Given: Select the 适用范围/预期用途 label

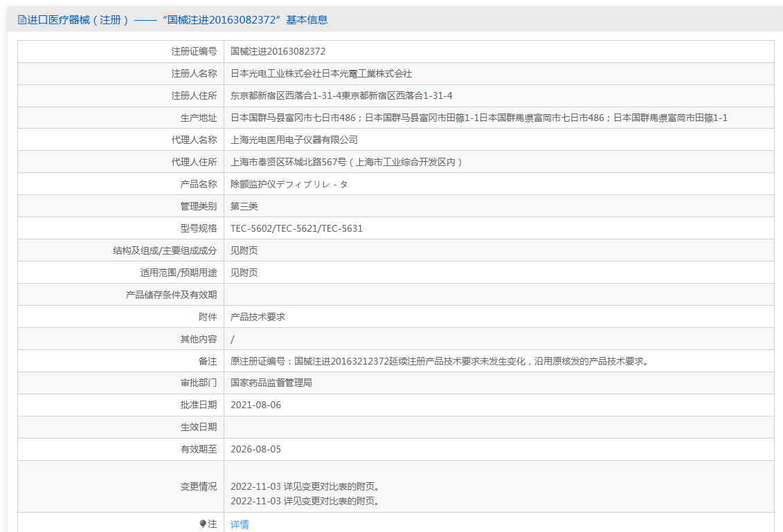Looking at the screenshot, I should click(x=179, y=273).
